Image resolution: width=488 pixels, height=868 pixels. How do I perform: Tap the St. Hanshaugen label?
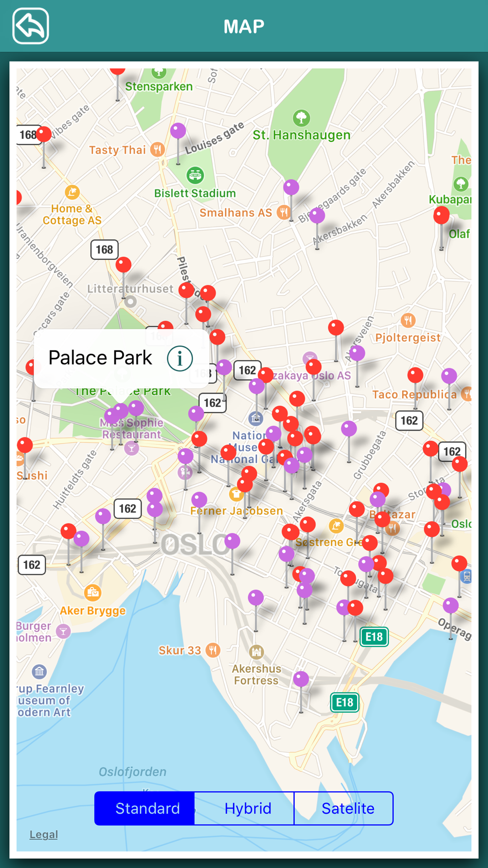(302, 135)
